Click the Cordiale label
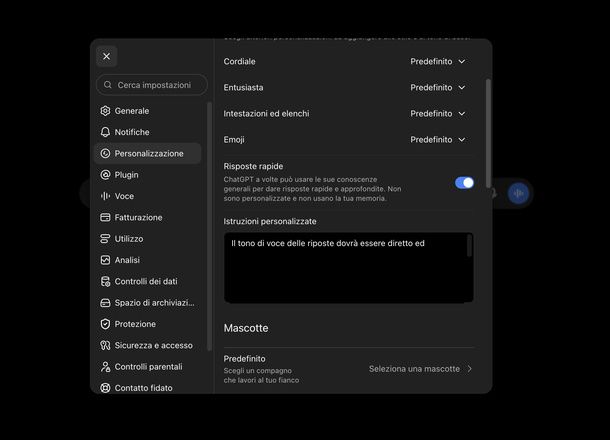The image size is (610, 440). [240, 61]
